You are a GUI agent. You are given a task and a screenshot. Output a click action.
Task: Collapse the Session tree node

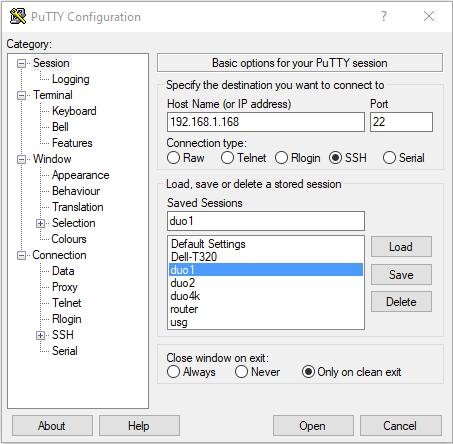(21, 63)
